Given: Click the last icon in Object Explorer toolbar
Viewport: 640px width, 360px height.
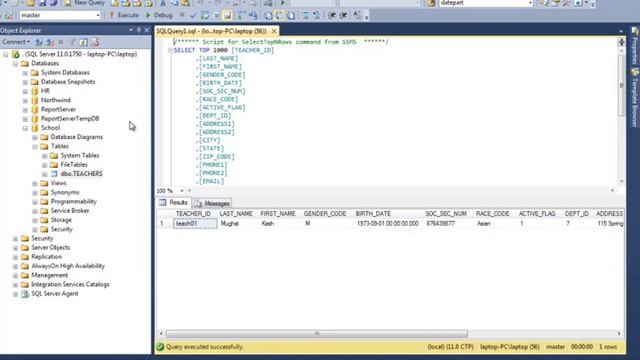Looking at the screenshot, I should click(x=95, y=42).
